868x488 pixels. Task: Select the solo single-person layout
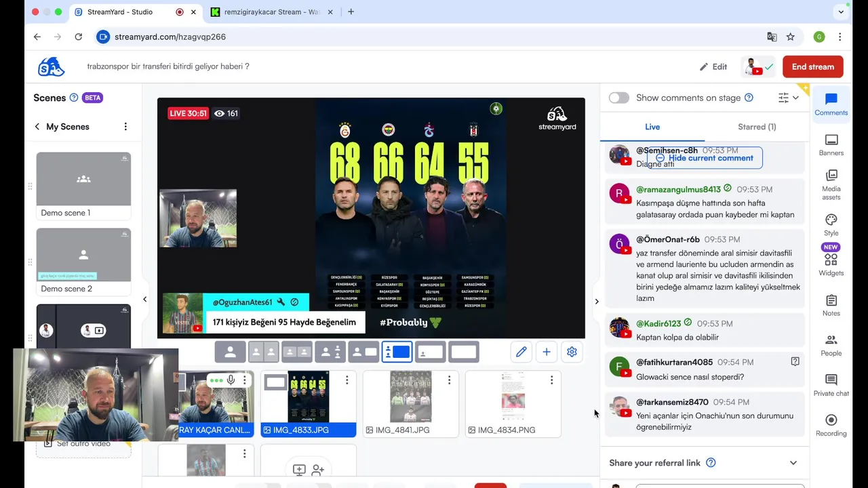tap(231, 352)
